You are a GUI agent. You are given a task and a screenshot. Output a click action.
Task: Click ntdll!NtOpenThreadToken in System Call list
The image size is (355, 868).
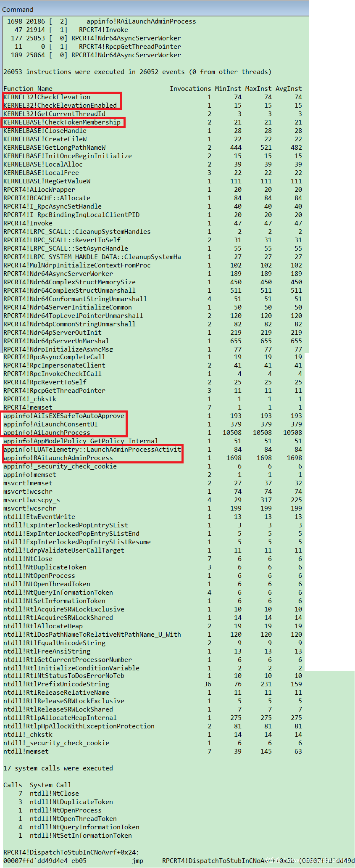73,818
